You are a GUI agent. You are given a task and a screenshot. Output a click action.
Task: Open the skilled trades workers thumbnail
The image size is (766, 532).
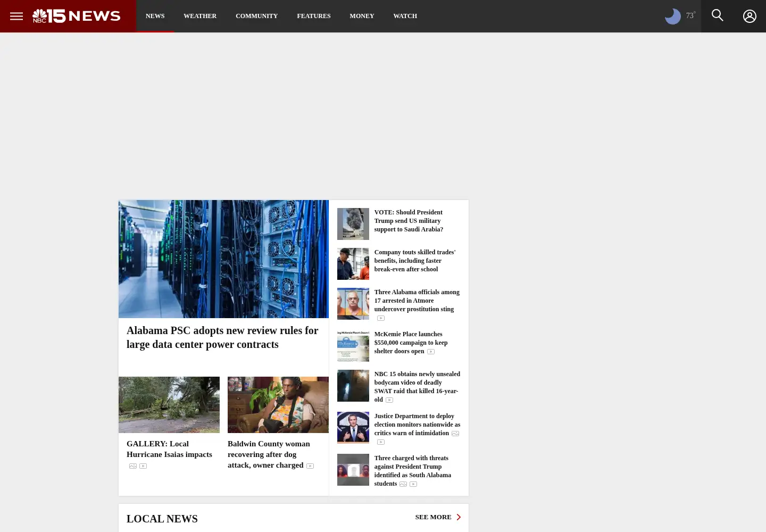[x=353, y=264]
